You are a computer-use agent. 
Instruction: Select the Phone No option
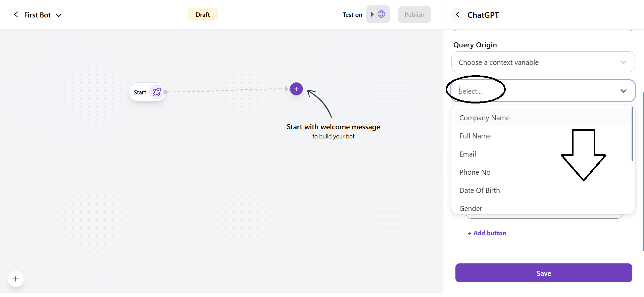coord(475,172)
